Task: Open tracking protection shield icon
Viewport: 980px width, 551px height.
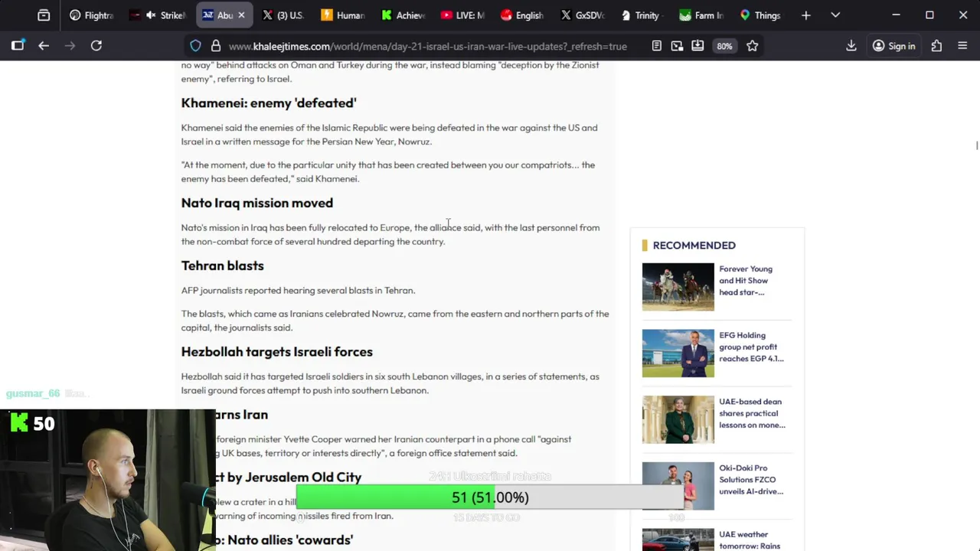Action: (195, 46)
